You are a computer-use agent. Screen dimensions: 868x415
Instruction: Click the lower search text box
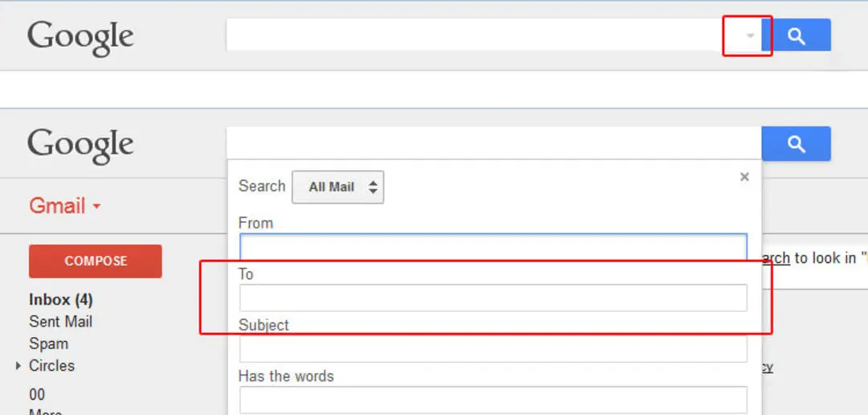[493, 143]
